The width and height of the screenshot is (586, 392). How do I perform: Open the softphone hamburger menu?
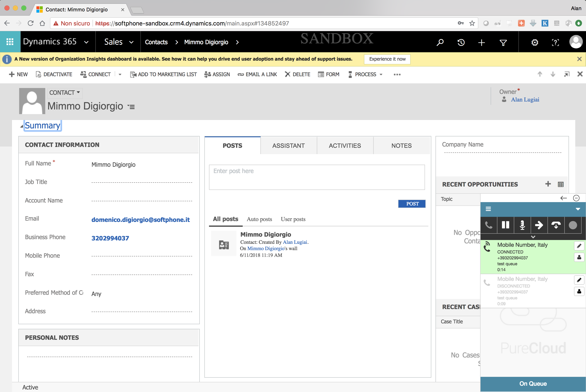point(488,209)
